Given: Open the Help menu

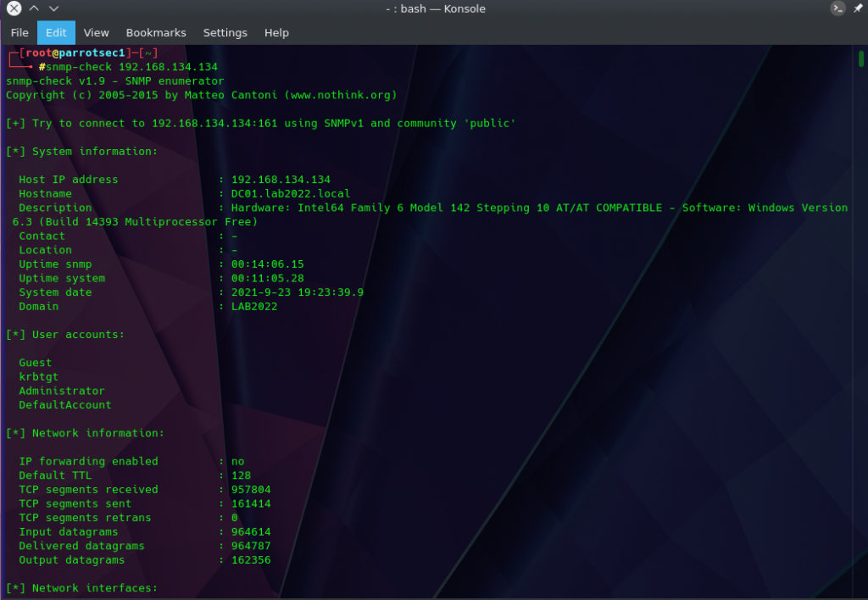Looking at the screenshot, I should [x=276, y=33].
